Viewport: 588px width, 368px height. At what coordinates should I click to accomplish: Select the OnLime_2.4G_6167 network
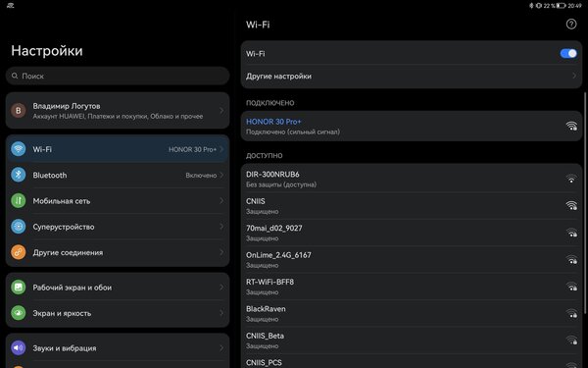click(412, 260)
